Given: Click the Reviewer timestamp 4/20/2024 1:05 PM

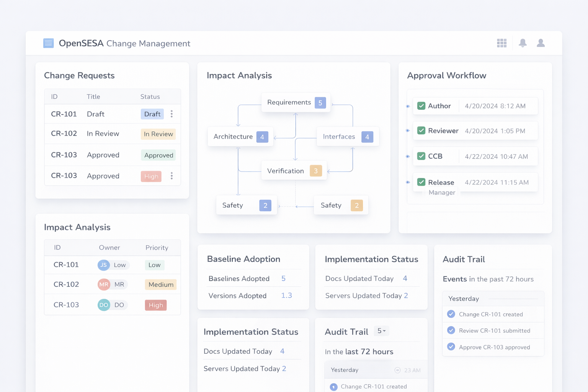Looking at the screenshot, I should 495,131.
